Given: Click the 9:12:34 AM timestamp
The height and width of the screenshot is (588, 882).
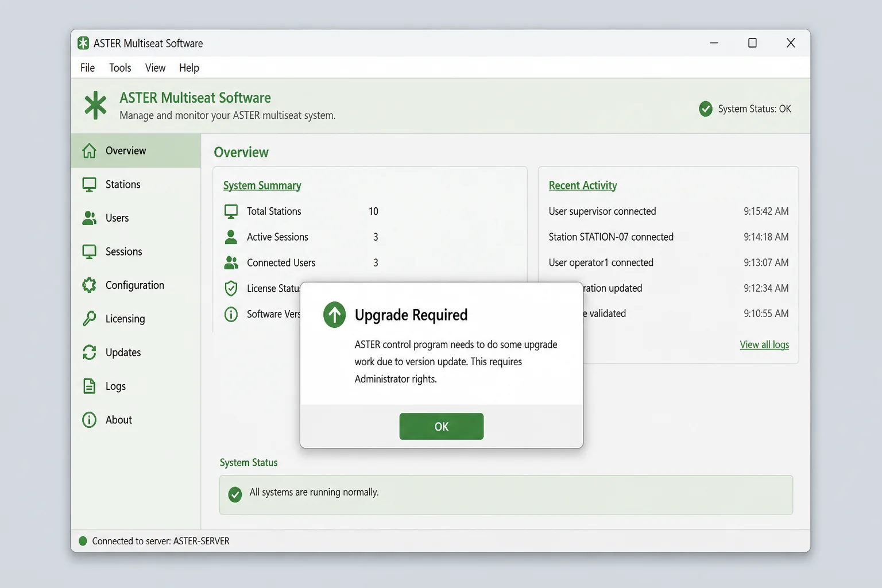Looking at the screenshot, I should 766,288.
